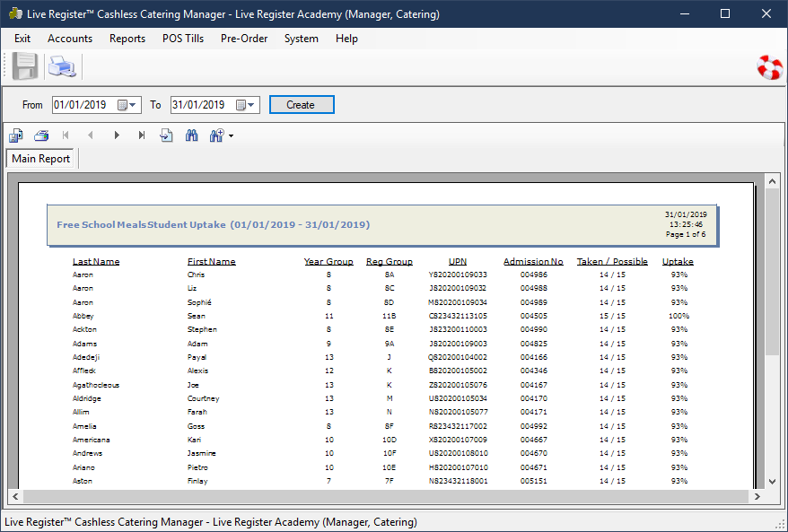Click reg group 10D
Screen dimensions: 788x532
click(390, 440)
